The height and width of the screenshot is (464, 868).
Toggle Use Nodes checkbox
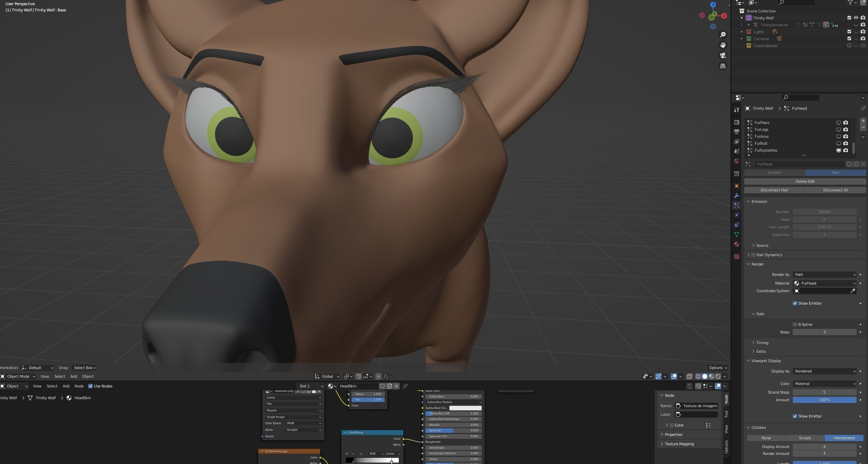point(90,386)
